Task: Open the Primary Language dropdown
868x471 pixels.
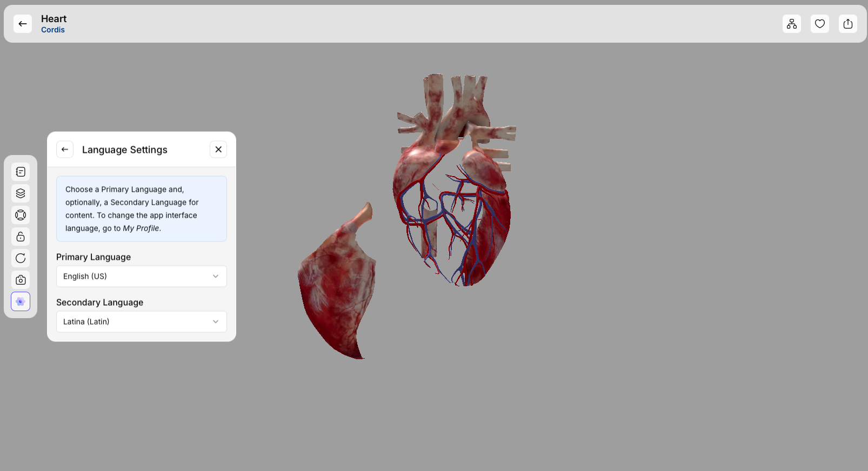Action: (x=141, y=277)
